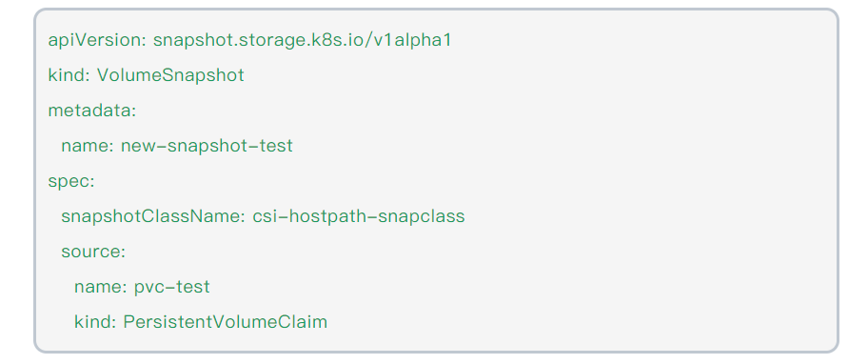Click snapshot.storage.k8s.io/v1alpha1 value
868x364 pixels.
303,40
